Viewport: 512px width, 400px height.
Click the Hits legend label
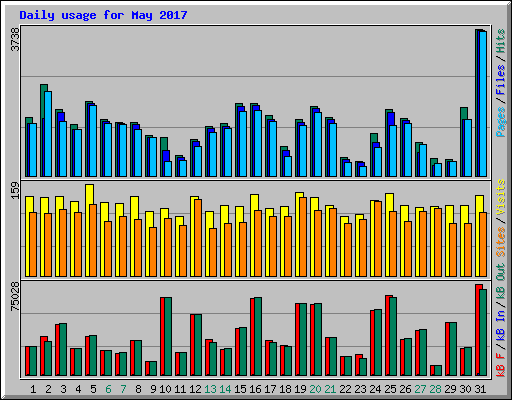(x=501, y=41)
